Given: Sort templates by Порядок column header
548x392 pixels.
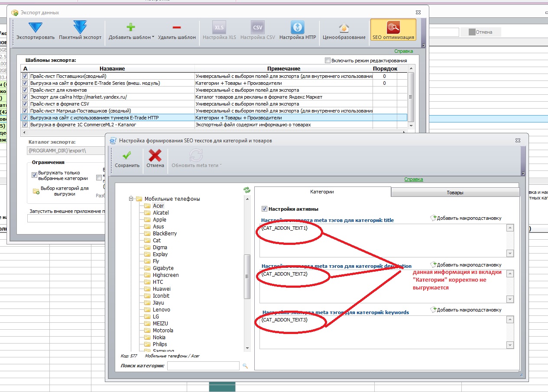Looking at the screenshot, I should 385,68.
